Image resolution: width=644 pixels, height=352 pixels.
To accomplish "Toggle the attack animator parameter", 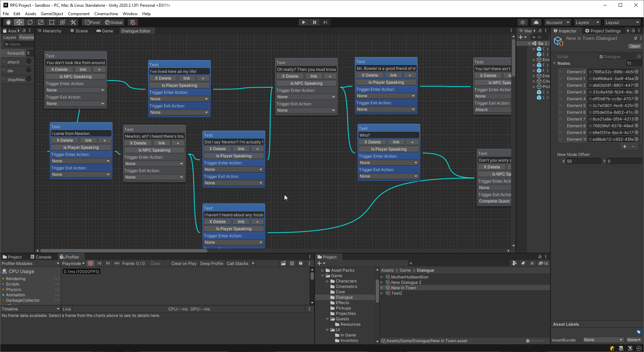I will [x=29, y=61].
